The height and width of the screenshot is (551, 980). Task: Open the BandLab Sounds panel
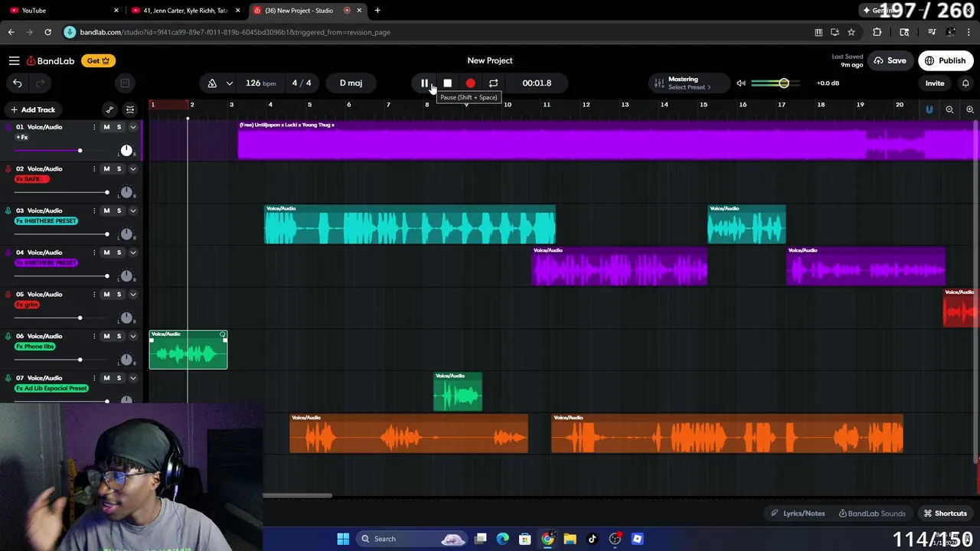[872, 514]
